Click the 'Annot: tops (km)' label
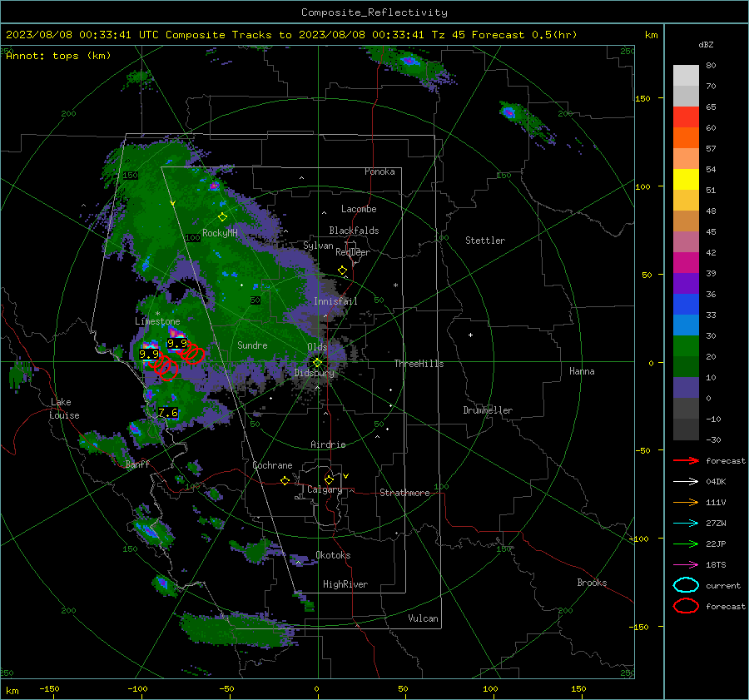This screenshot has width=749, height=700. pyautogui.click(x=58, y=56)
